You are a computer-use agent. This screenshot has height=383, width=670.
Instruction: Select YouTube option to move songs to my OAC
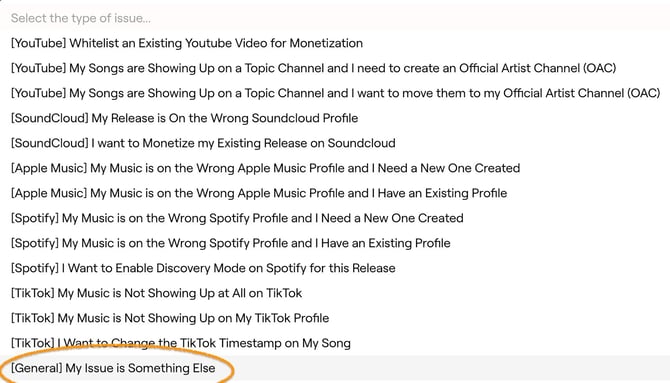point(335,93)
